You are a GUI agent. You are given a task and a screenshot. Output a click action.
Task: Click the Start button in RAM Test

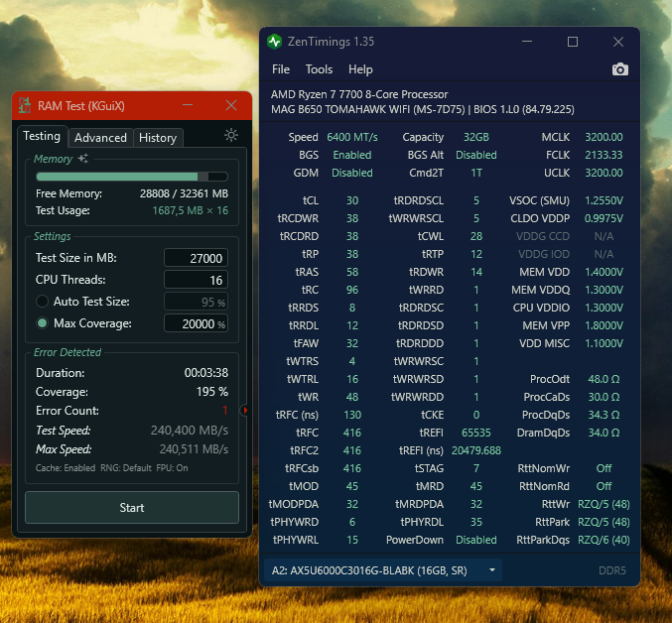tap(132, 507)
